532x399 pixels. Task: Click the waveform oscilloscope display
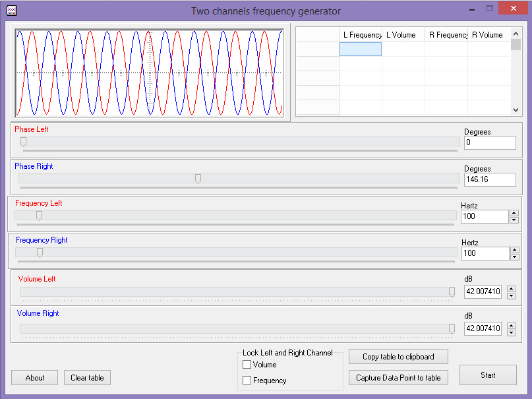pos(149,73)
